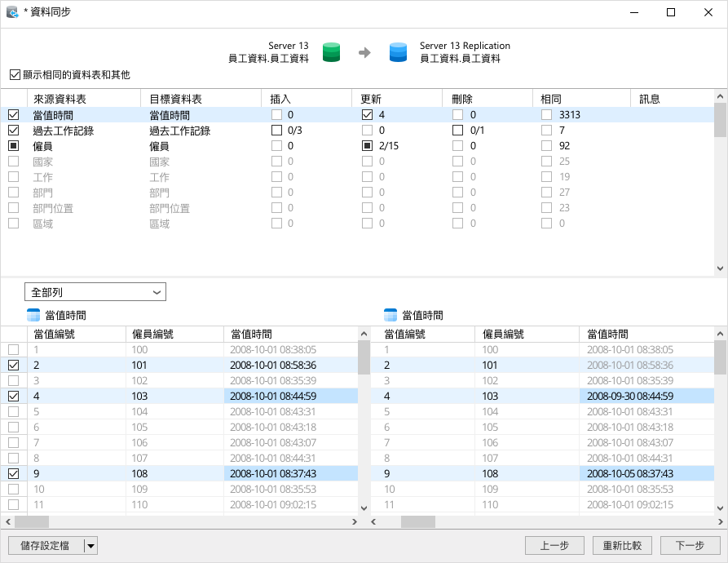Screen dimensions: 728x563
Task: Select source cell 2008-10-01 08:44:59
Action: 291,397
